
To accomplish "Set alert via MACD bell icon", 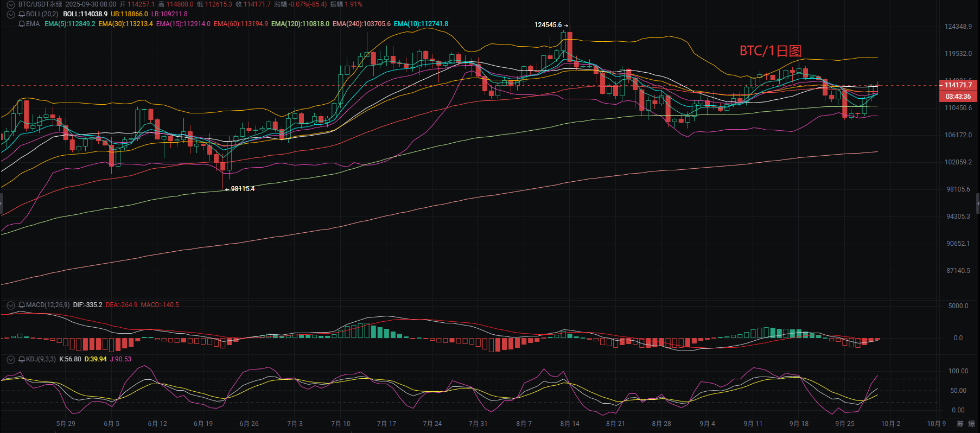I will click(x=22, y=305).
